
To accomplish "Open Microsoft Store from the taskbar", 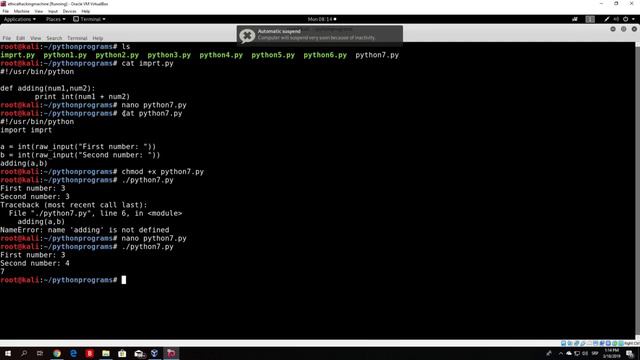I will (x=122, y=353).
